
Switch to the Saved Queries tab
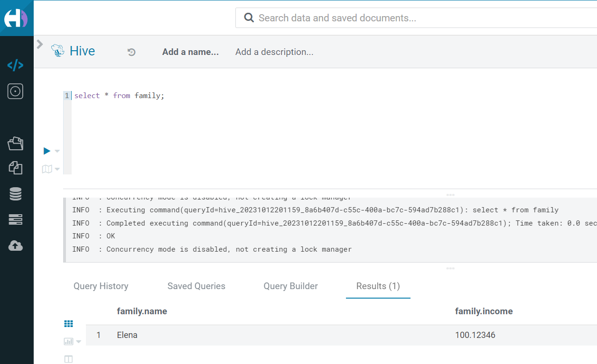click(x=196, y=286)
